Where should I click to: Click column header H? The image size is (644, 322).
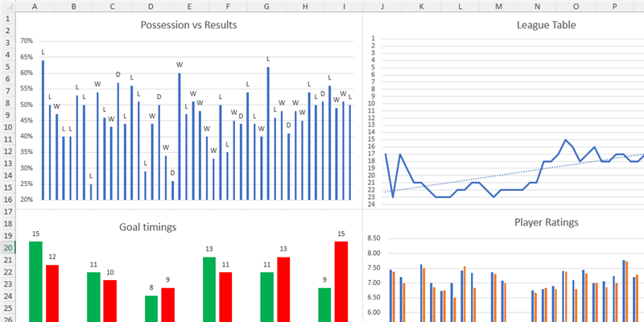coord(305,6)
